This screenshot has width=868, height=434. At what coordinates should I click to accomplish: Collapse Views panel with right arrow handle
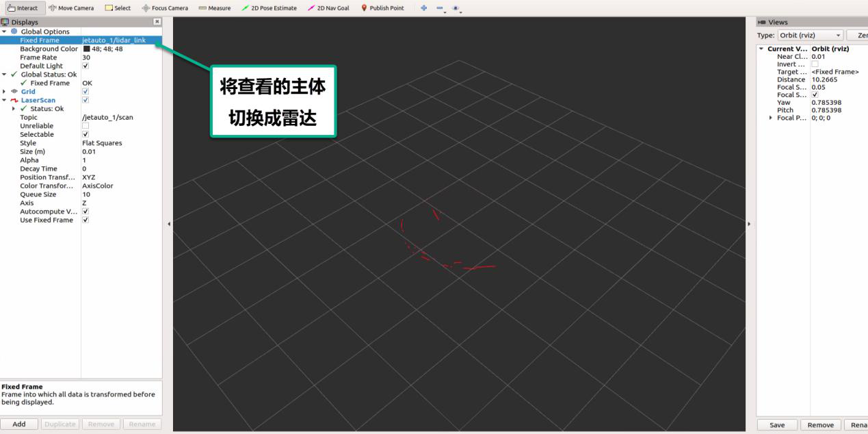click(x=749, y=224)
